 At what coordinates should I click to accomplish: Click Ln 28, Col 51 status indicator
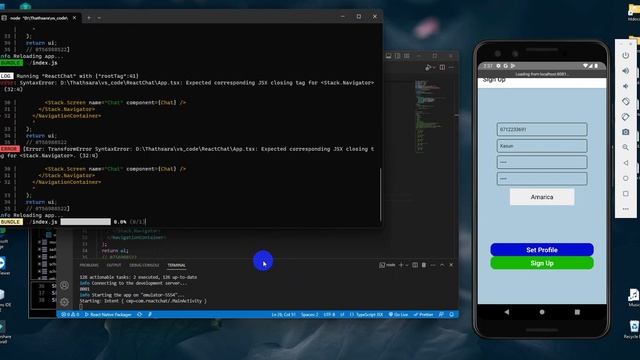coord(283,315)
